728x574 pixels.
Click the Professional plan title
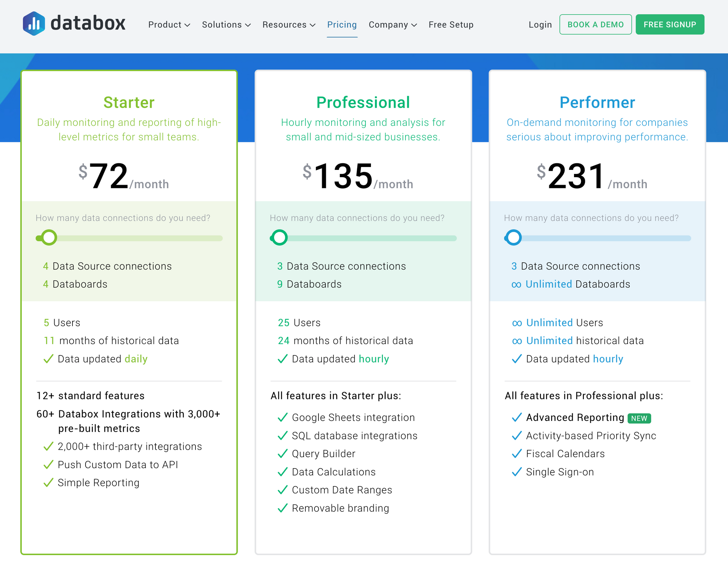363,103
